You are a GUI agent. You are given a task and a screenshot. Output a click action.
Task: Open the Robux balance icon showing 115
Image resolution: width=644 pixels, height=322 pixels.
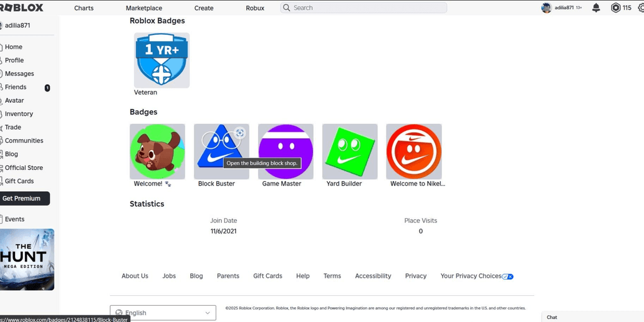(x=616, y=8)
